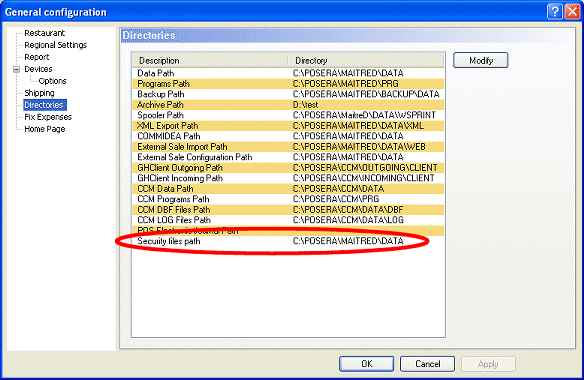584x380 pixels.
Task: Open Regional Settings section
Action: 55,45
